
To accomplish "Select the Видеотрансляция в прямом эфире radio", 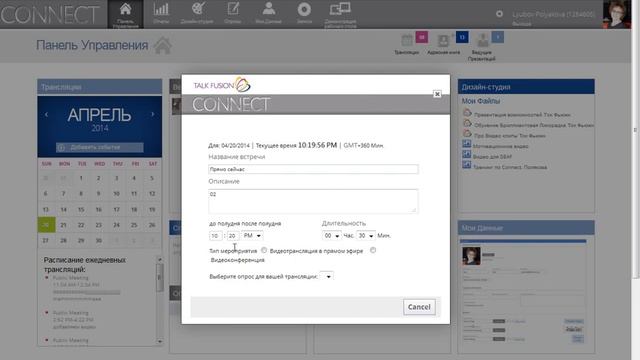I will click(264, 250).
